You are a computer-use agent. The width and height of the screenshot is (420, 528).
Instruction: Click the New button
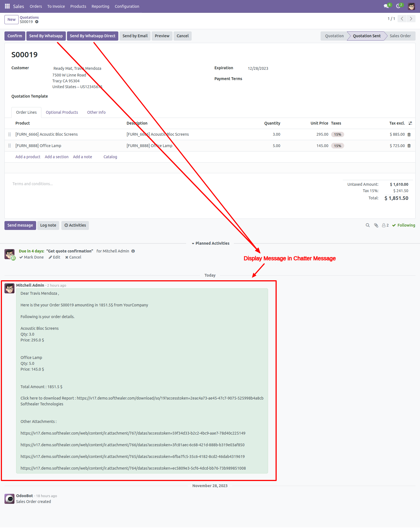(11, 19)
